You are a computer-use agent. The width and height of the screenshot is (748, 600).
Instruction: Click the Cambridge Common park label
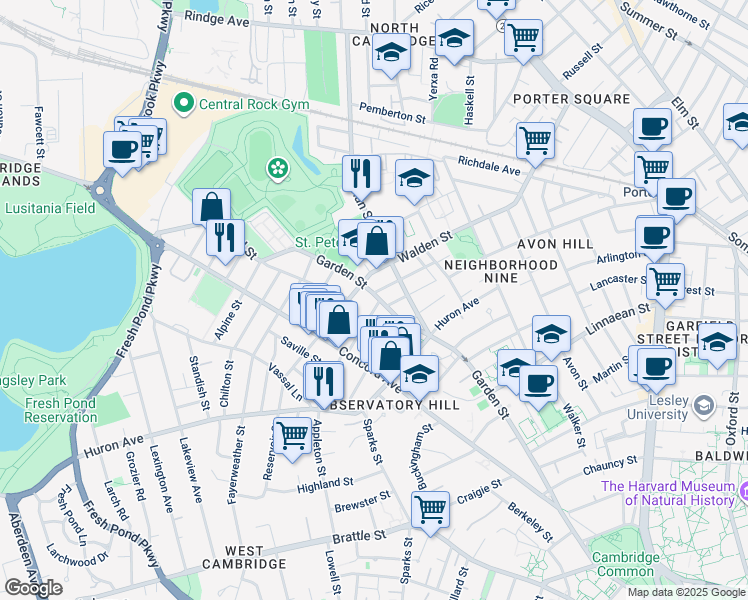[625, 565]
